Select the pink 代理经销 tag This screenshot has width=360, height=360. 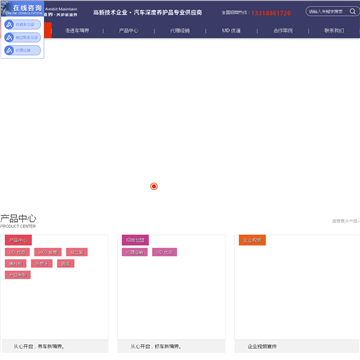click(x=135, y=252)
